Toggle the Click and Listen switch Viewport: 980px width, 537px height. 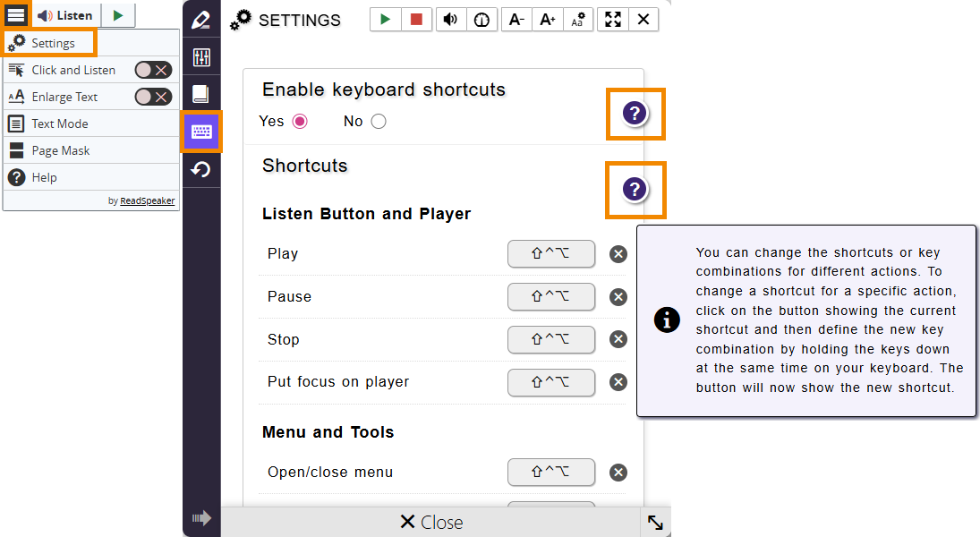(152, 70)
